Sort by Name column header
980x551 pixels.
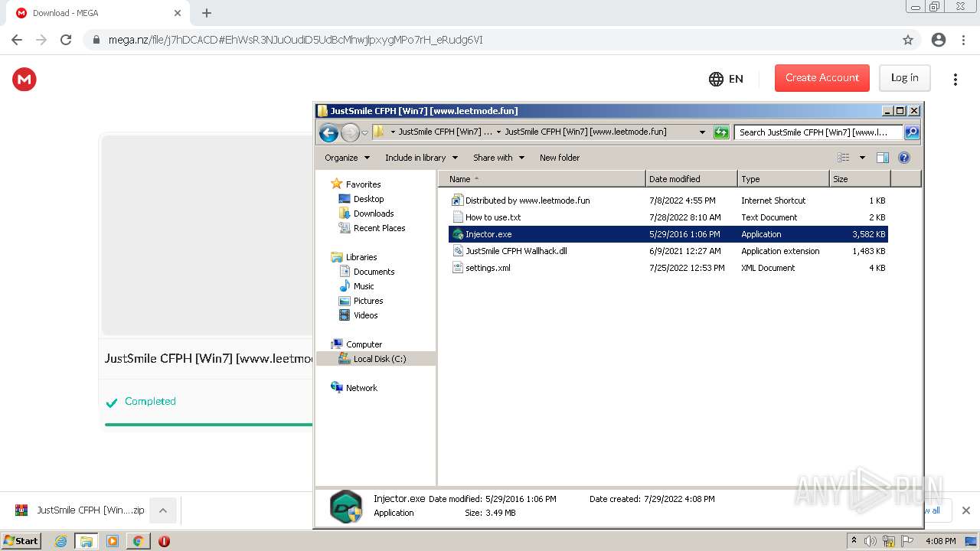[542, 179]
